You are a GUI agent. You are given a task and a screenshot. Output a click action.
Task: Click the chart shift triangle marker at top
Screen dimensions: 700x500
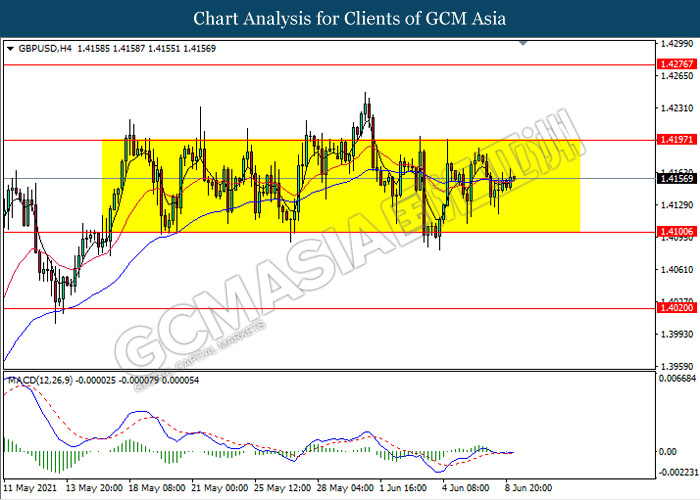click(523, 43)
